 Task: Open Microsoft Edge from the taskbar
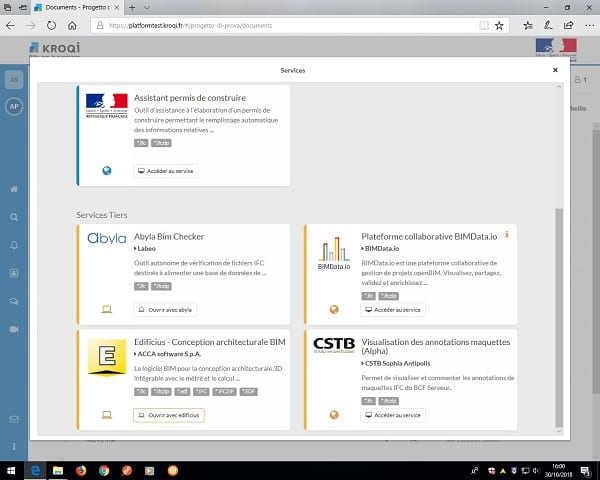35,470
